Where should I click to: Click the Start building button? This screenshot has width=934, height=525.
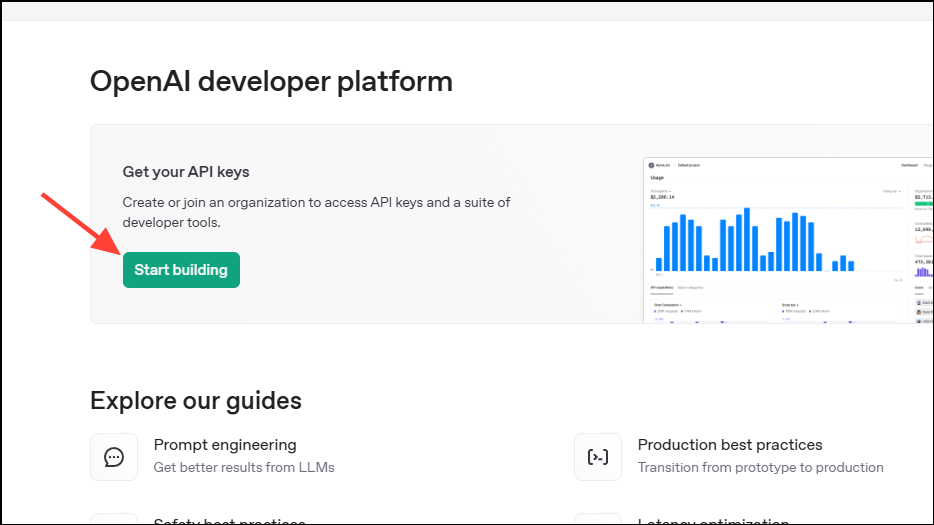coord(181,270)
